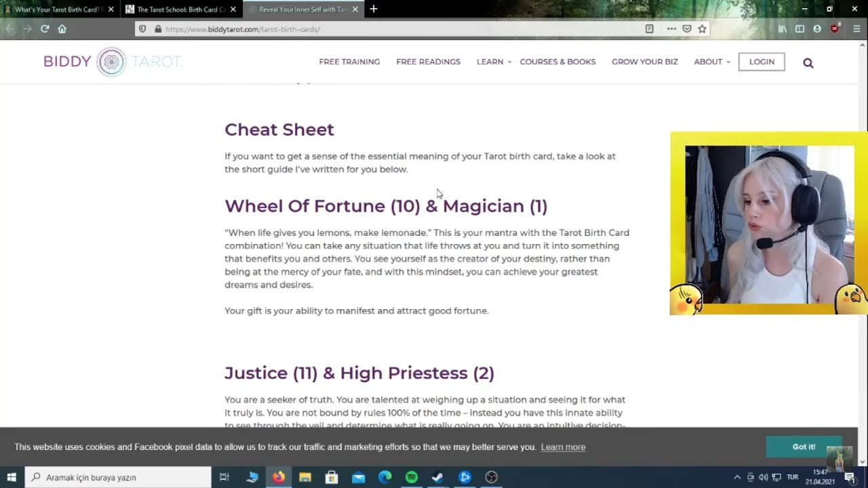This screenshot has width=868, height=488.
Task: Open File Explorer from taskbar
Action: [305, 477]
